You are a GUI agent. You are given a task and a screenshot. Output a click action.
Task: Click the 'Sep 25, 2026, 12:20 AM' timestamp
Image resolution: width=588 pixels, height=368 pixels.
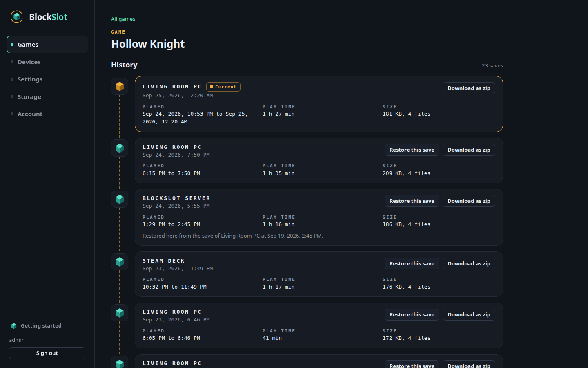click(x=178, y=96)
